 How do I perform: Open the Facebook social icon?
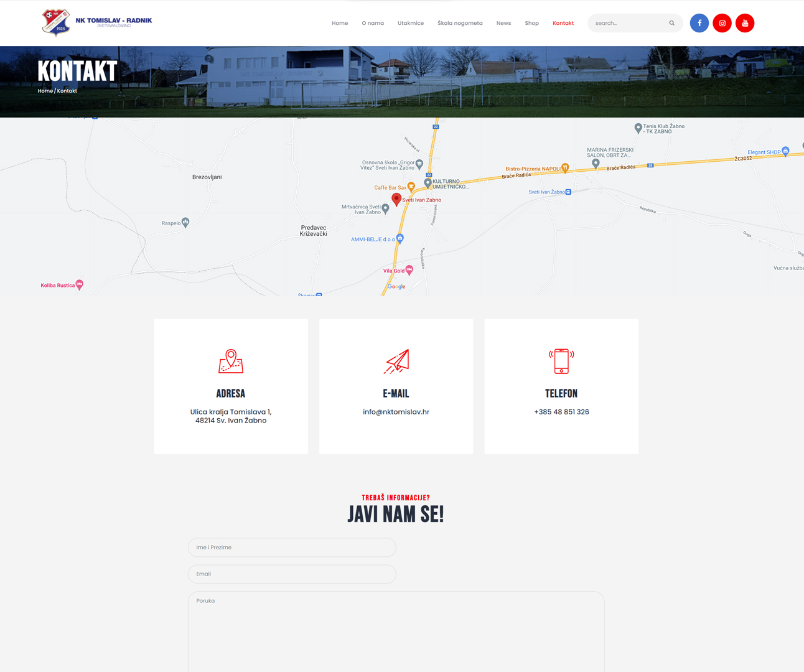tap(699, 23)
